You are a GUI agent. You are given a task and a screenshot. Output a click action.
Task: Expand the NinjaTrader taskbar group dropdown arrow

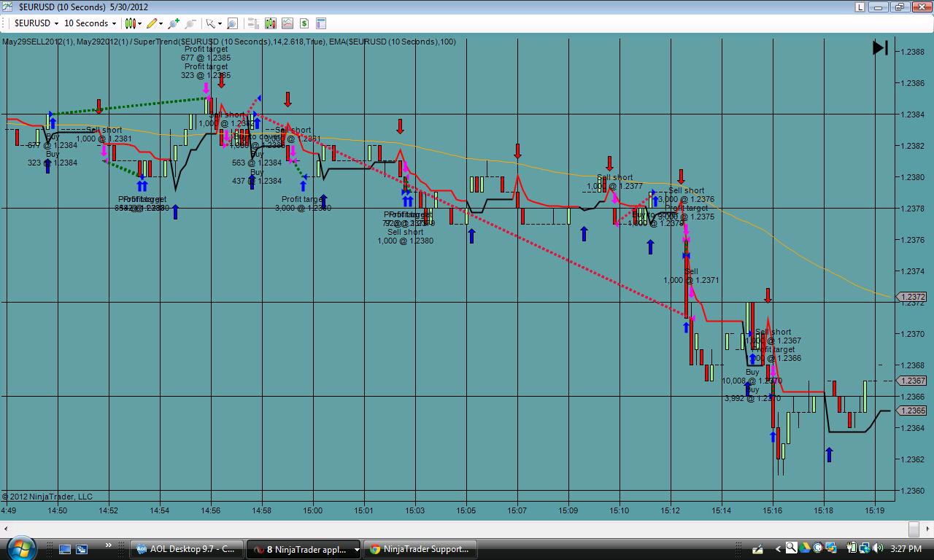tap(357, 549)
